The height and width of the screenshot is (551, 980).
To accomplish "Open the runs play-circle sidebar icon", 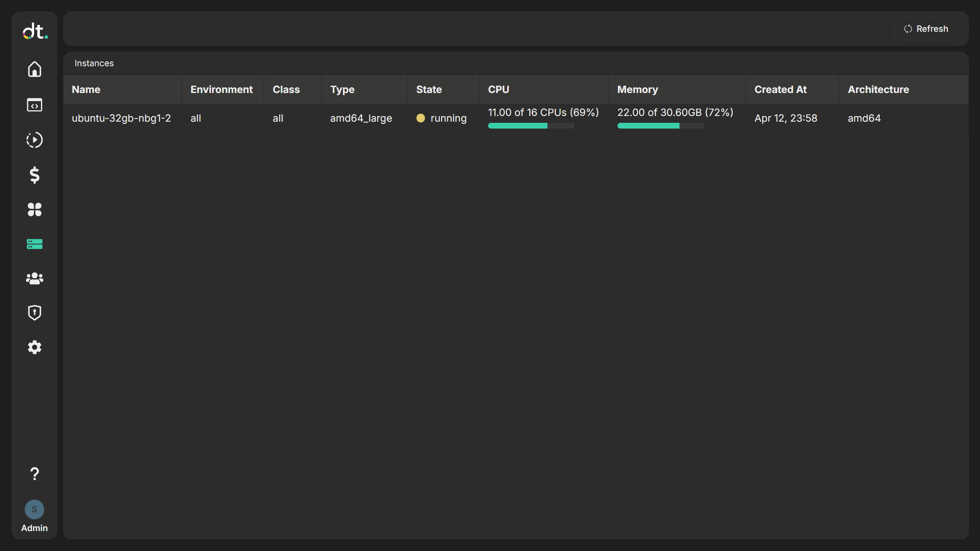I will 34,140.
